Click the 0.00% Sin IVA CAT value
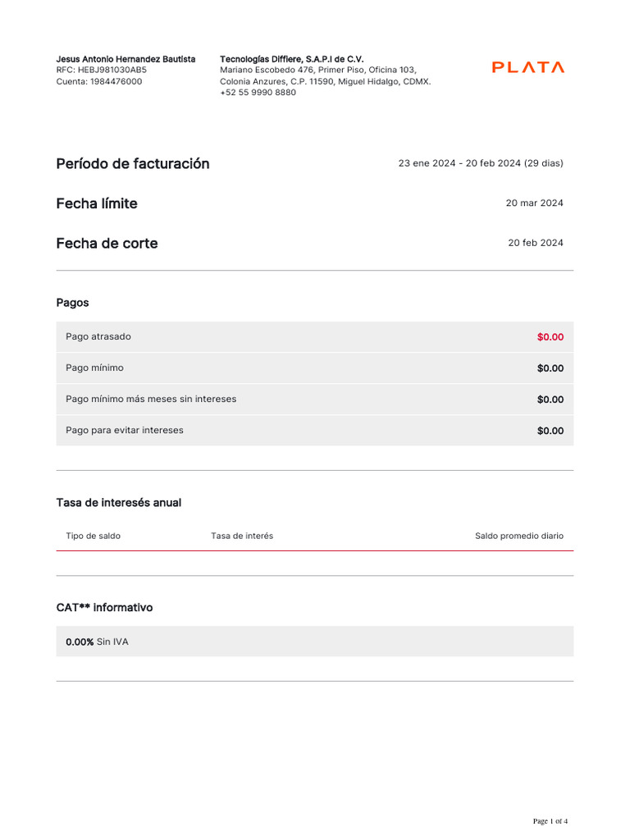 pyautogui.click(x=97, y=641)
